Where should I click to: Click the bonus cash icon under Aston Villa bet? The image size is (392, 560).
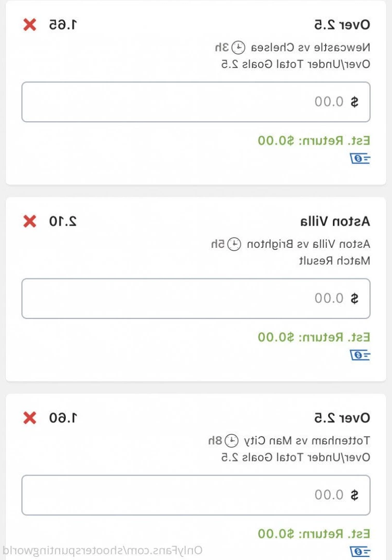coord(360,355)
